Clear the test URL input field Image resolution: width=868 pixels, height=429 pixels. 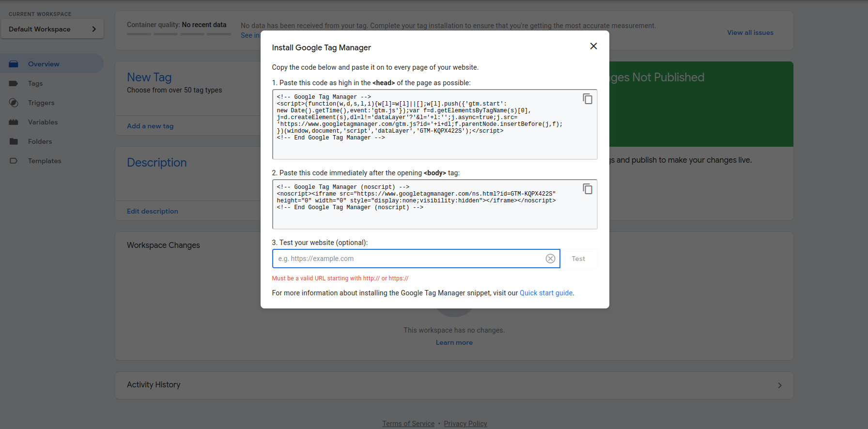550,259
